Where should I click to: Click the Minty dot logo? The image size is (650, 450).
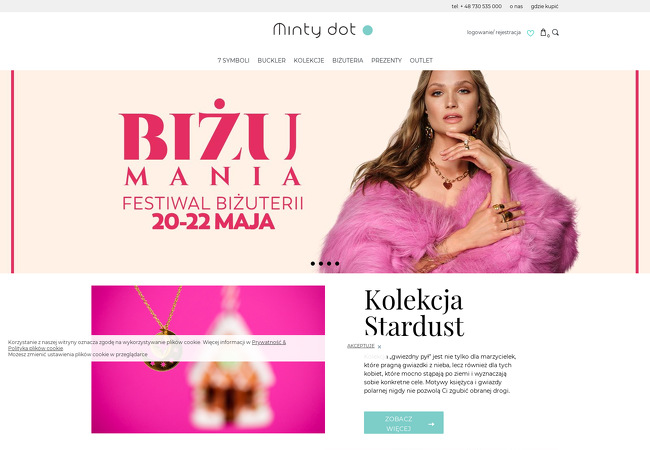tap(323, 30)
